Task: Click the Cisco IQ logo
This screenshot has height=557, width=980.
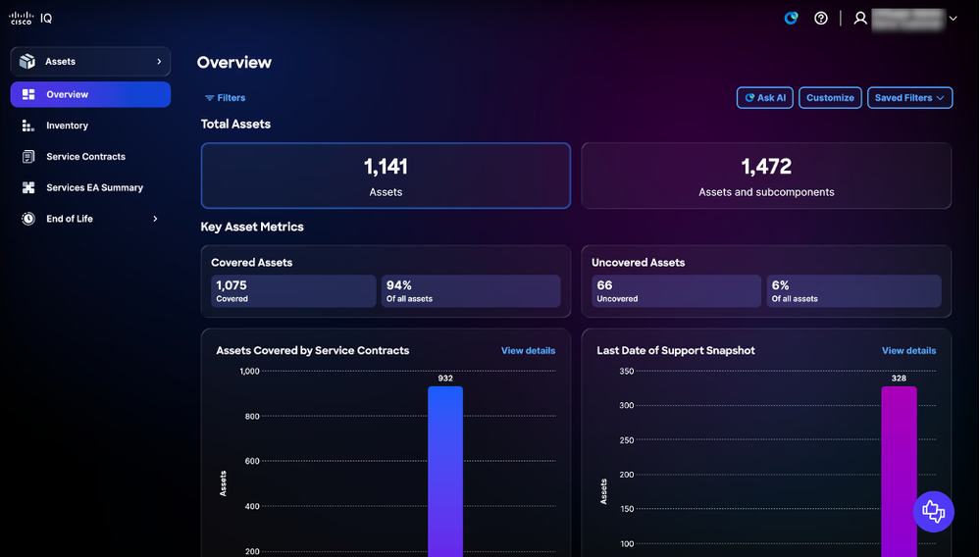Action: pyautogui.click(x=30, y=18)
